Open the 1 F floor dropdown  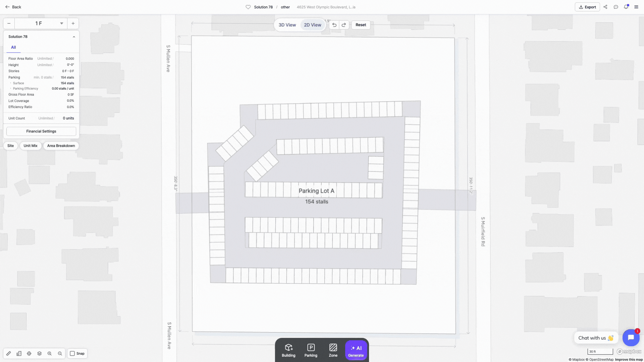pyautogui.click(x=61, y=23)
